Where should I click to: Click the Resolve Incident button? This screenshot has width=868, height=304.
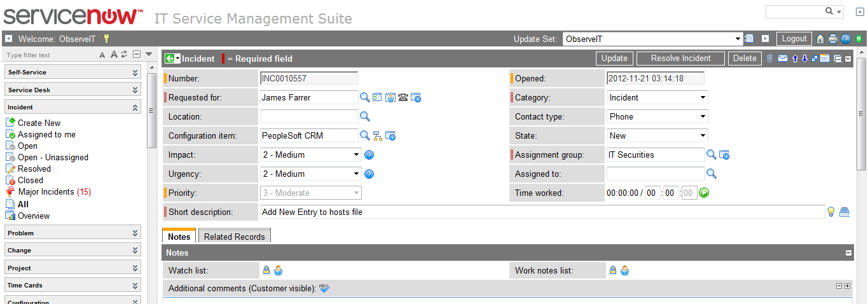click(680, 59)
